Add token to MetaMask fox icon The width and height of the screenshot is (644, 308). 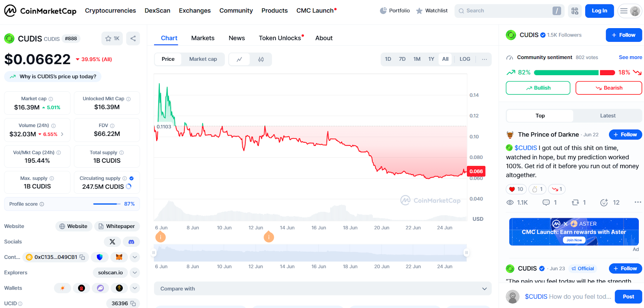click(x=119, y=257)
